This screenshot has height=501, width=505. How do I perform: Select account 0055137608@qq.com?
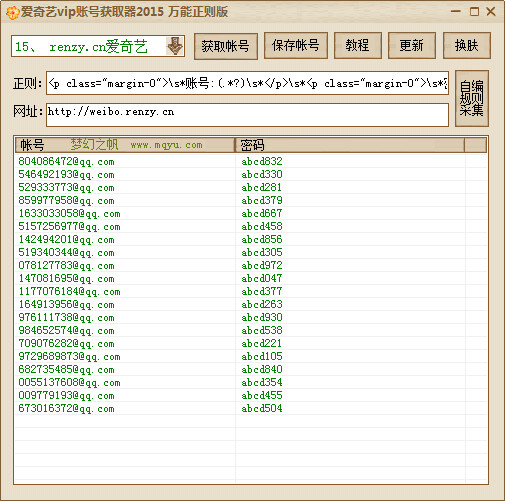(69, 382)
